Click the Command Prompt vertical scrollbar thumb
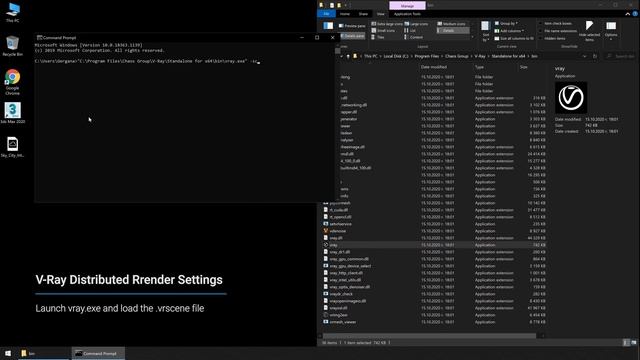This screenshot has height=360, width=640. point(338,51)
